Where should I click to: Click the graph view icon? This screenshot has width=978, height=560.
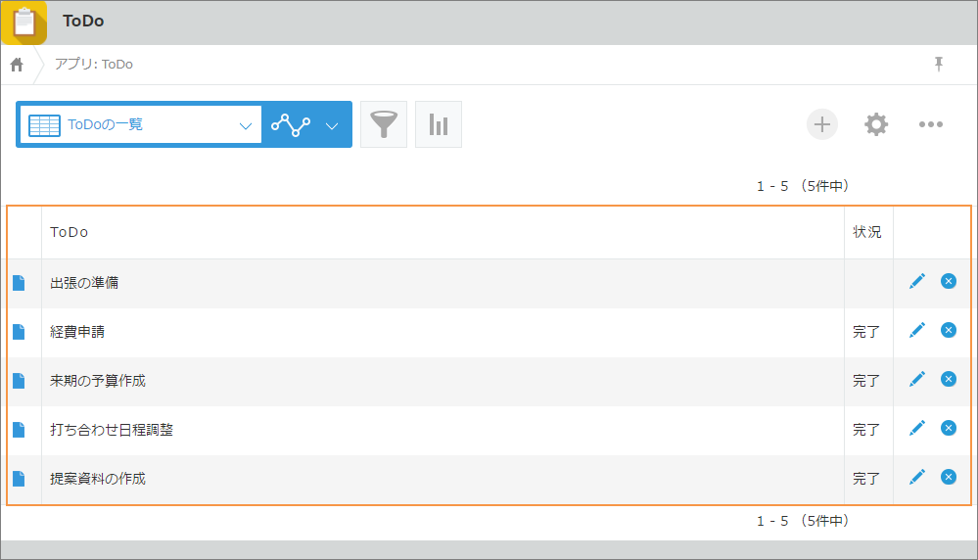(291, 124)
